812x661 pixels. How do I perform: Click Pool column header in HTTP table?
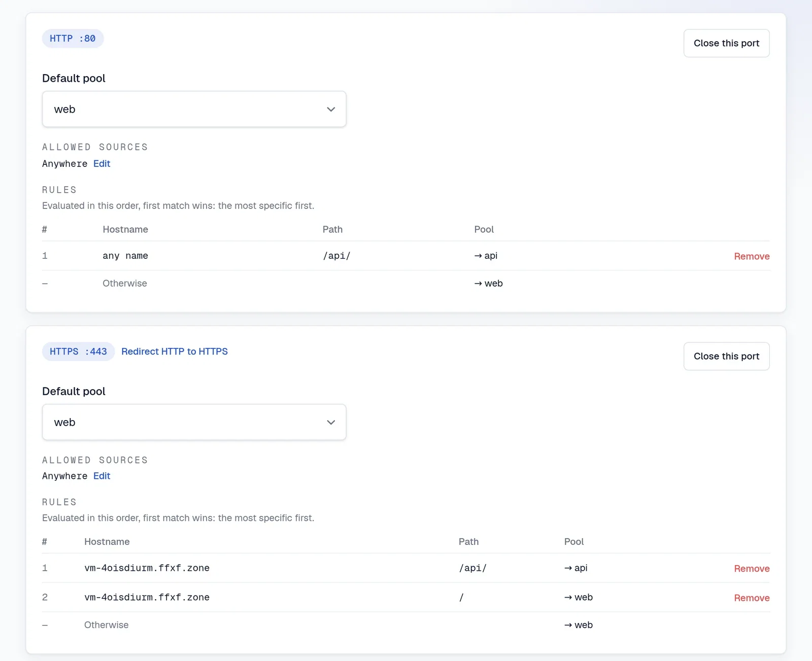484,229
